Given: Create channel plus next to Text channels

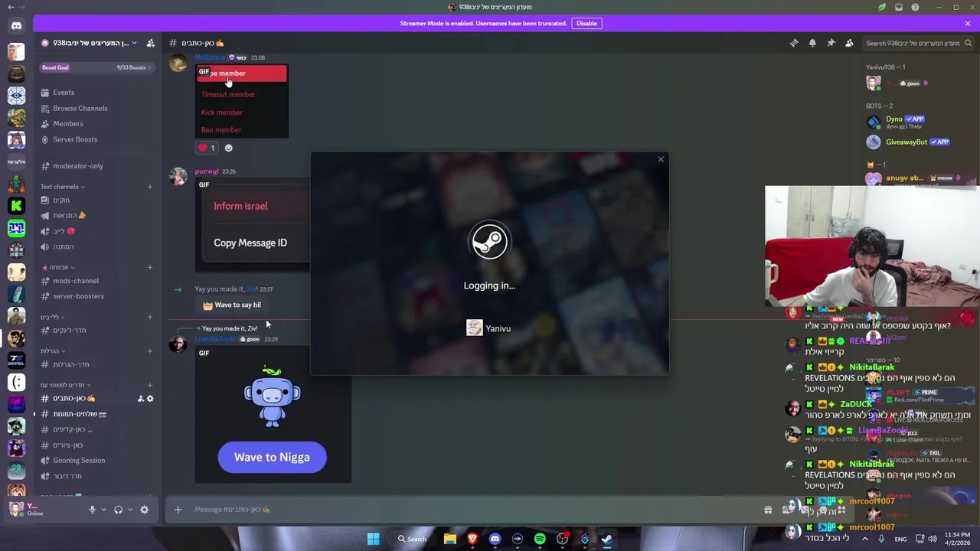Looking at the screenshot, I should pyautogui.click(x=150, y=187).
